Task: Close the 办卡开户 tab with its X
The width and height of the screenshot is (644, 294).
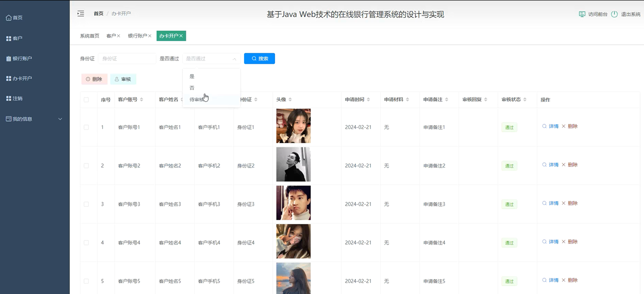Action: click(181, 36)
